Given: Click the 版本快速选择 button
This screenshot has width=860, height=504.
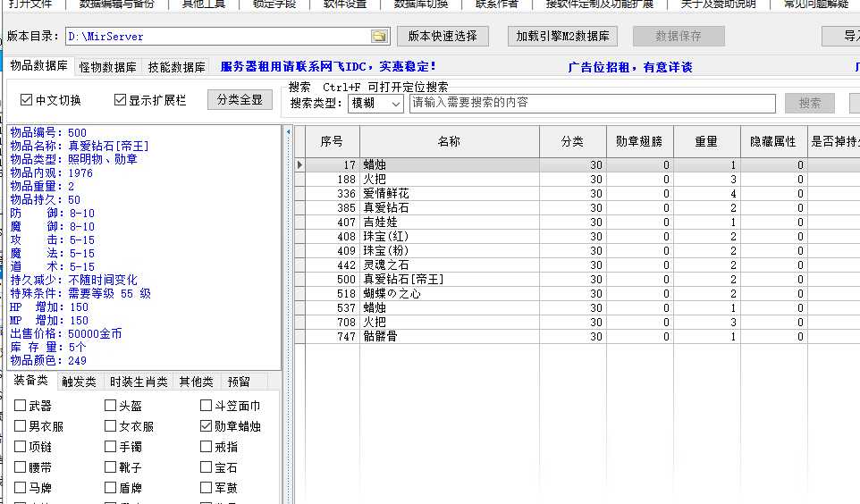Looking at the screenshot, I should (x=443, y=37).
